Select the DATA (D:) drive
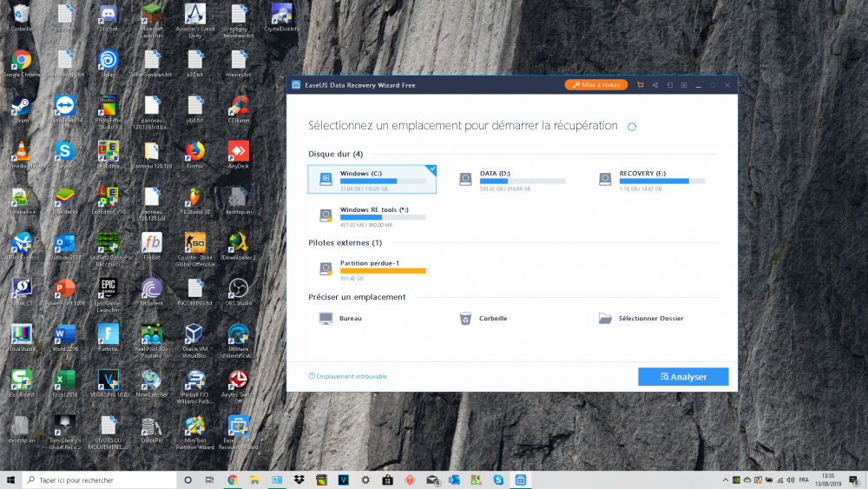 pyautogui.click(x=512, y=179)
